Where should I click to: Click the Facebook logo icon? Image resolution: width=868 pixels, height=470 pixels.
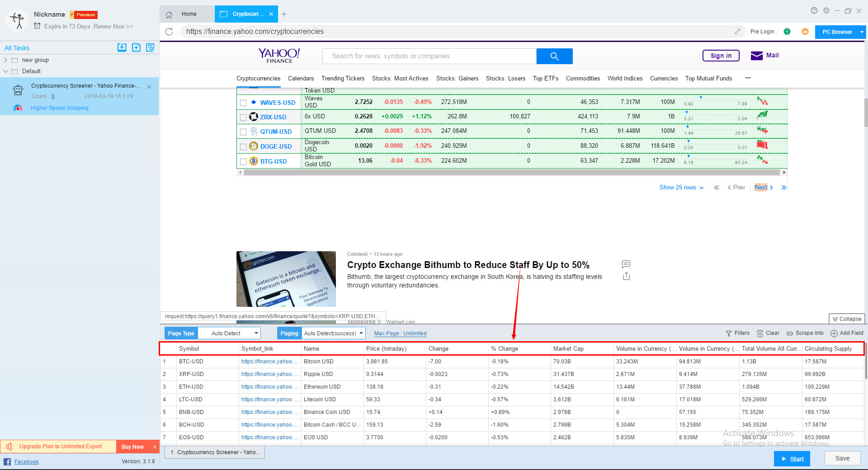tap(7, 461)
